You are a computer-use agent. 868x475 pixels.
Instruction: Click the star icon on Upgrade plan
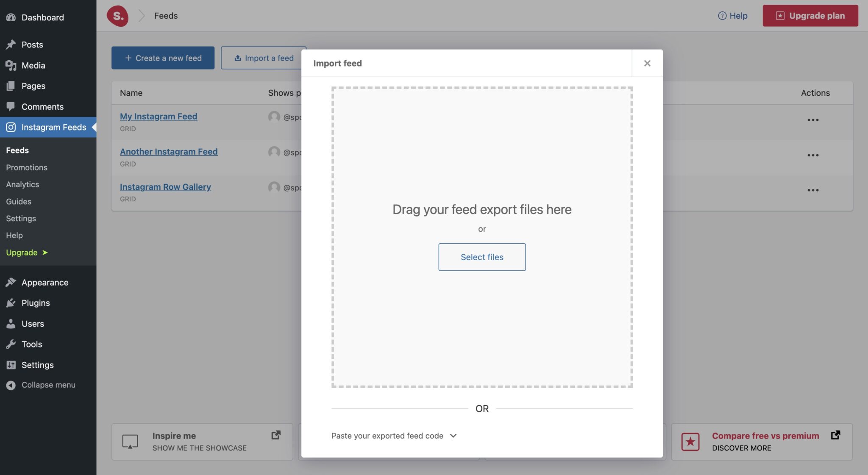pyautogui.click(x=780, y=16)
